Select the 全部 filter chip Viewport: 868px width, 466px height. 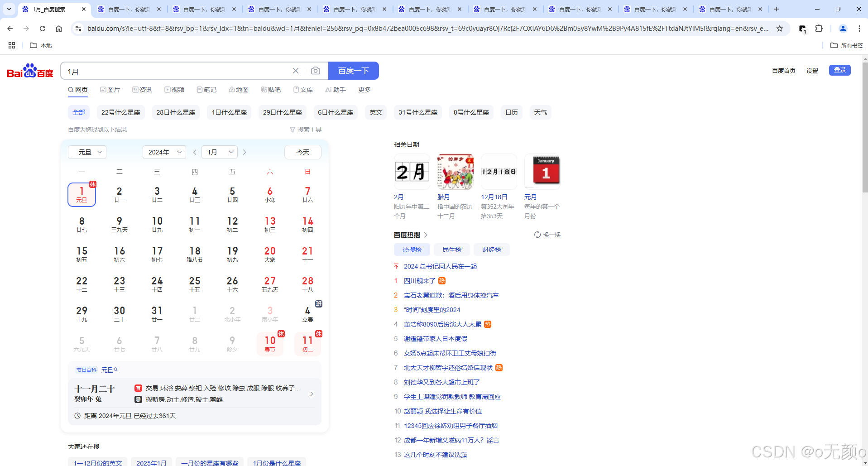tap(79, 112)
